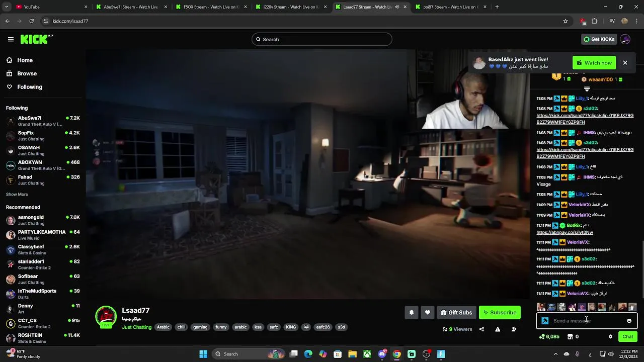Open a new browser tab
644x362 pixels.
497,7
